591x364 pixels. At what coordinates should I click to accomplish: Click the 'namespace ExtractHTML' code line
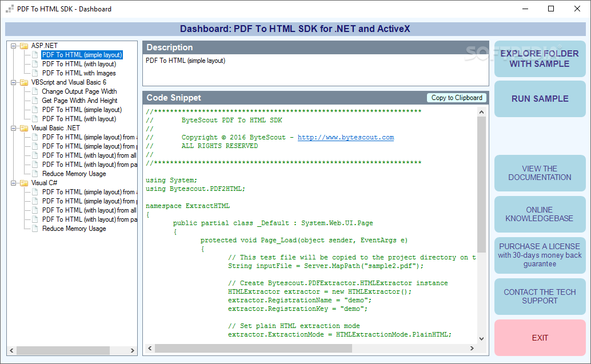(x=187, y=206)
